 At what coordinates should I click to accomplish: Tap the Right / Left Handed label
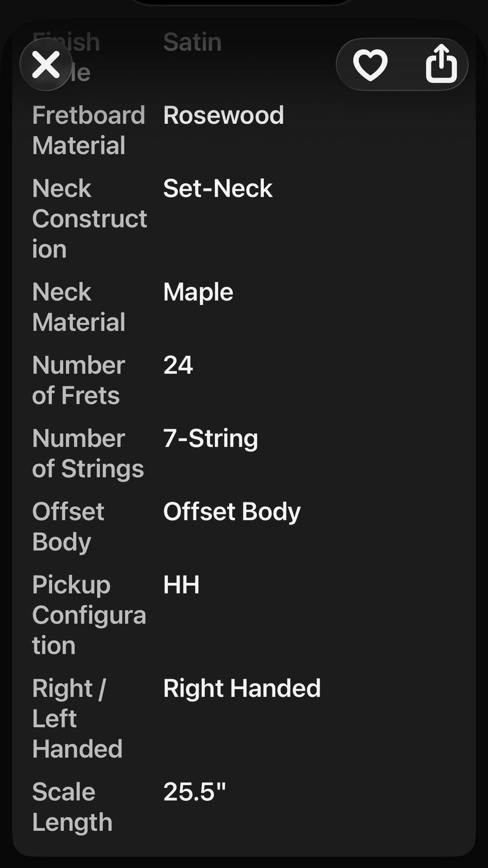77,719
